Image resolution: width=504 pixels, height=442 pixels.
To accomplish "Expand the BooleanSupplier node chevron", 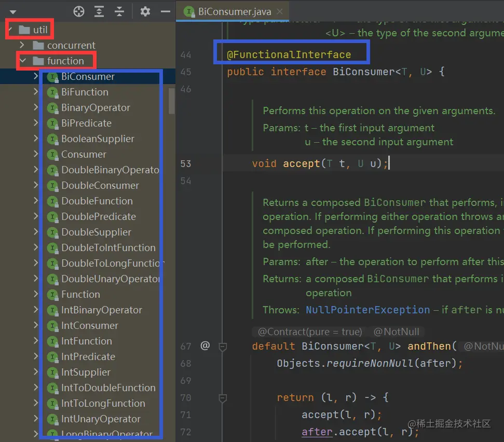I will 36,139.
